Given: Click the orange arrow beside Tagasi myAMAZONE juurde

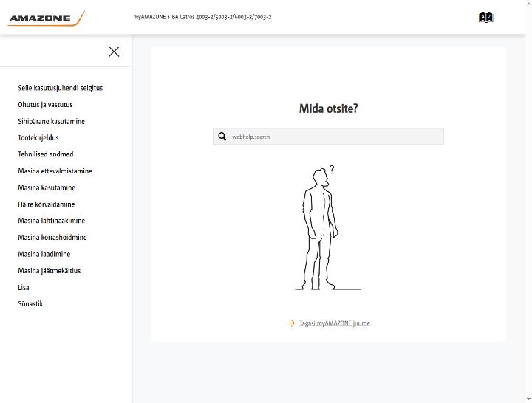Looking at the screenshot, I should pos(290,323).
